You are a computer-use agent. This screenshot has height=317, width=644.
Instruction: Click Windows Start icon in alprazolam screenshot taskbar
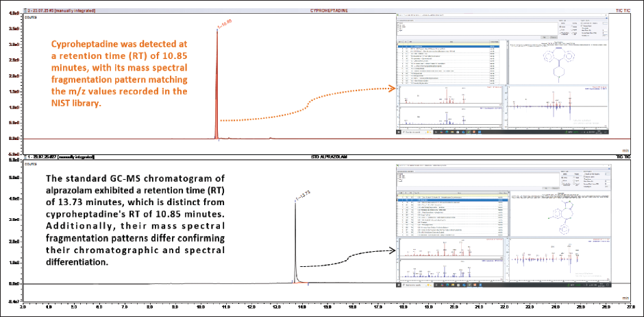(399, 285)
